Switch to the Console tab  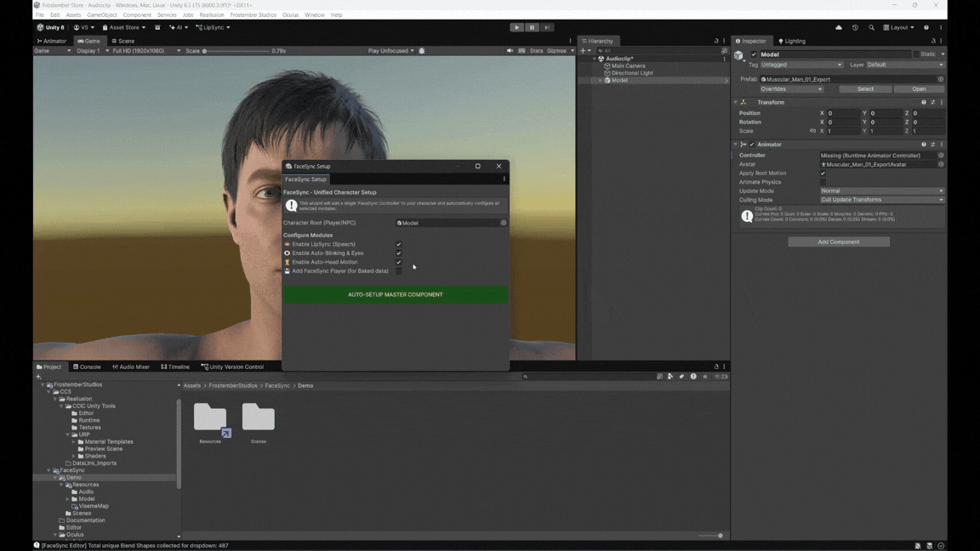tap(86, 366)
